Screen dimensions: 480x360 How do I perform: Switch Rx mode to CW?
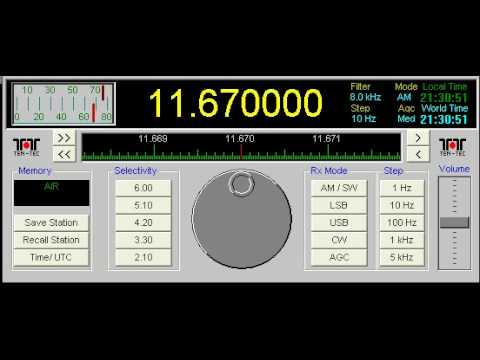339,240
